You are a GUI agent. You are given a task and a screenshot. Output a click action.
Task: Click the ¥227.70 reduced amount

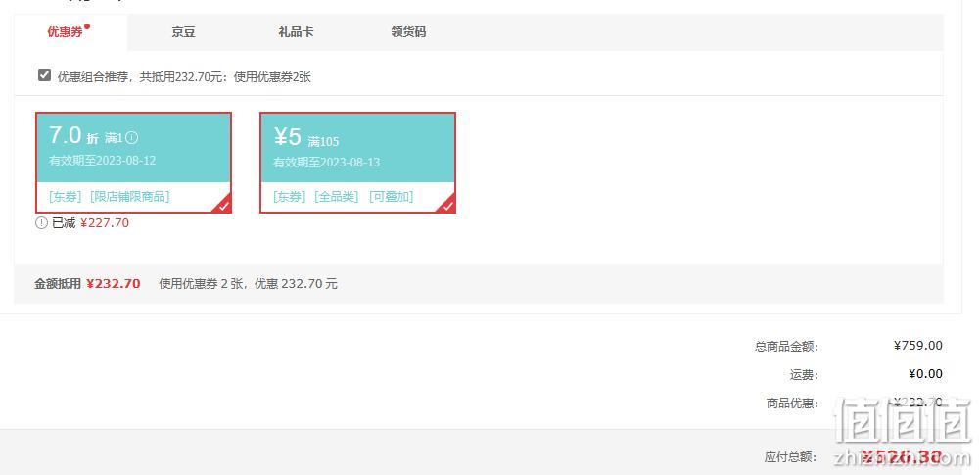(x=105, y=223)
